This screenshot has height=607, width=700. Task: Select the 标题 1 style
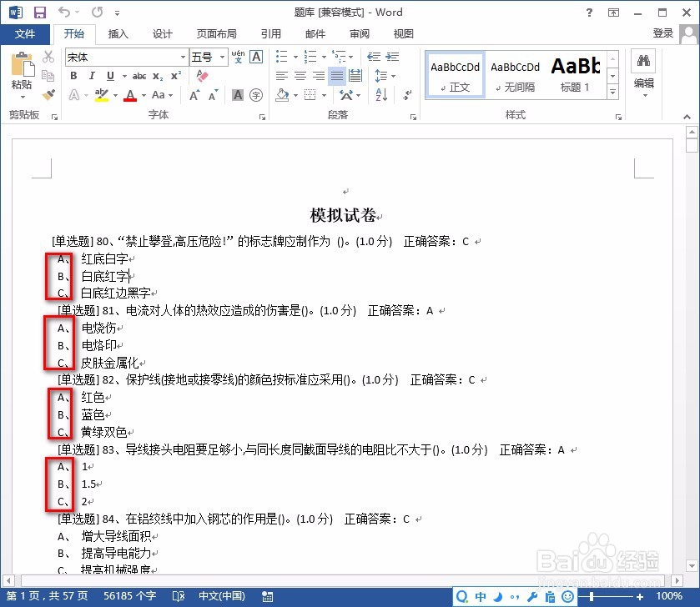tap(576, 75)
